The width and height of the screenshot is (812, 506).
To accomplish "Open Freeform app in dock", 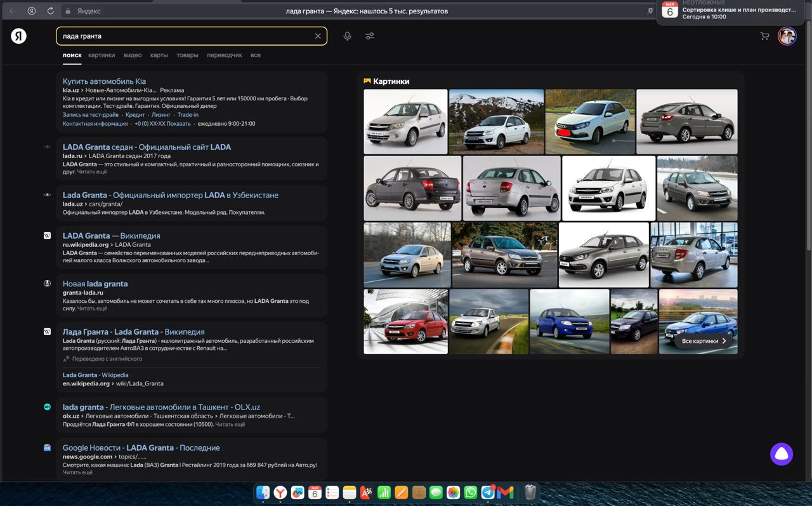I will 298,492.
